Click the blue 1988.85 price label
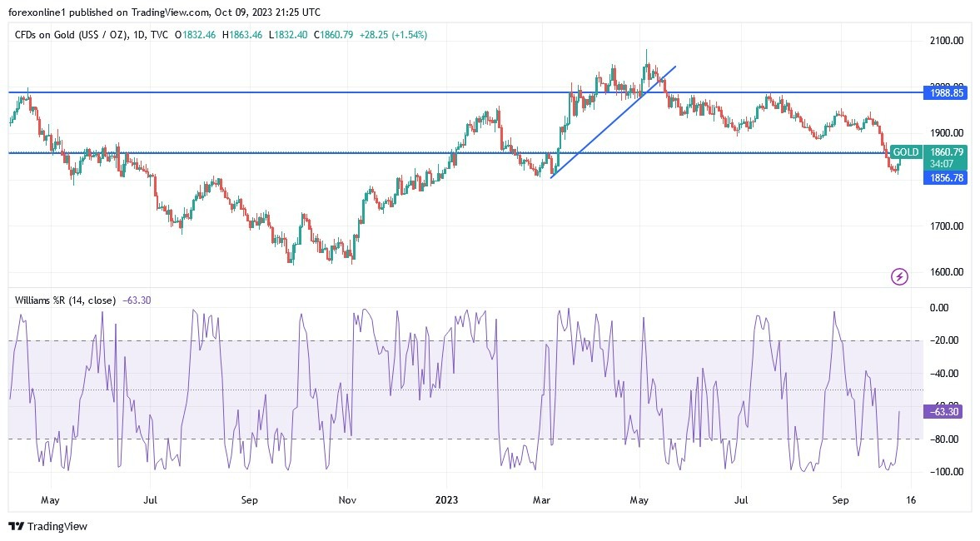The width and height of the screenshot is (980, 541). click(945, 92)
